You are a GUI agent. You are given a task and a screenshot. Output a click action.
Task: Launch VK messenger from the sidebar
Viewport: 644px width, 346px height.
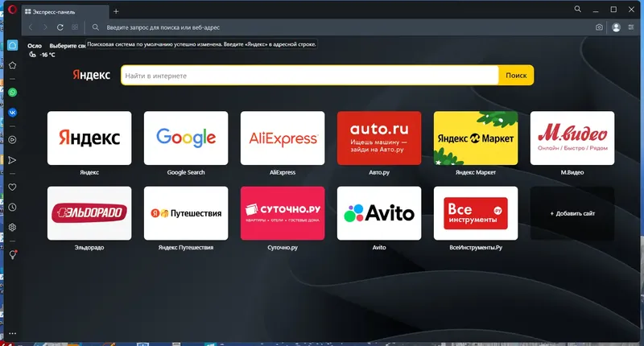pyautogui.click(x=12, y=113)
